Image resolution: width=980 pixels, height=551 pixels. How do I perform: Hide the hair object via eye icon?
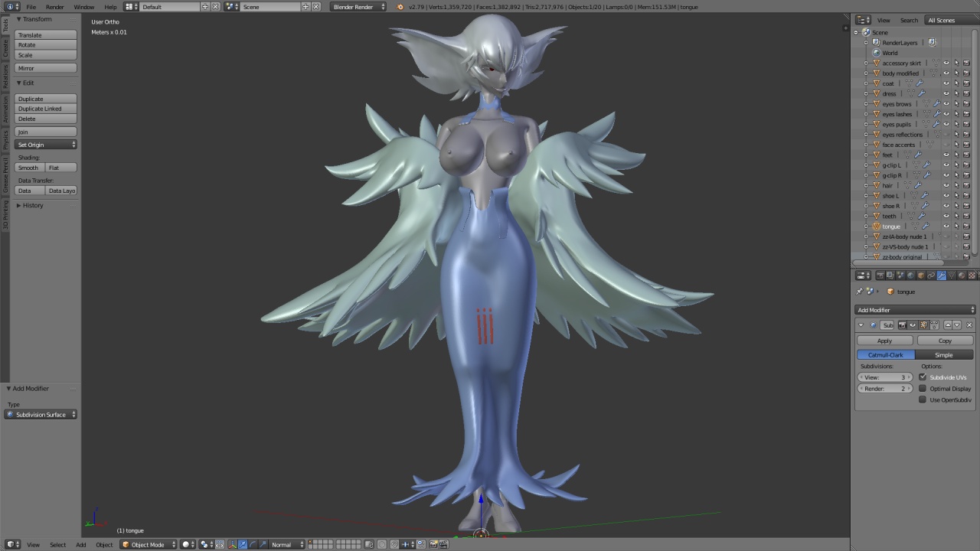946,185
